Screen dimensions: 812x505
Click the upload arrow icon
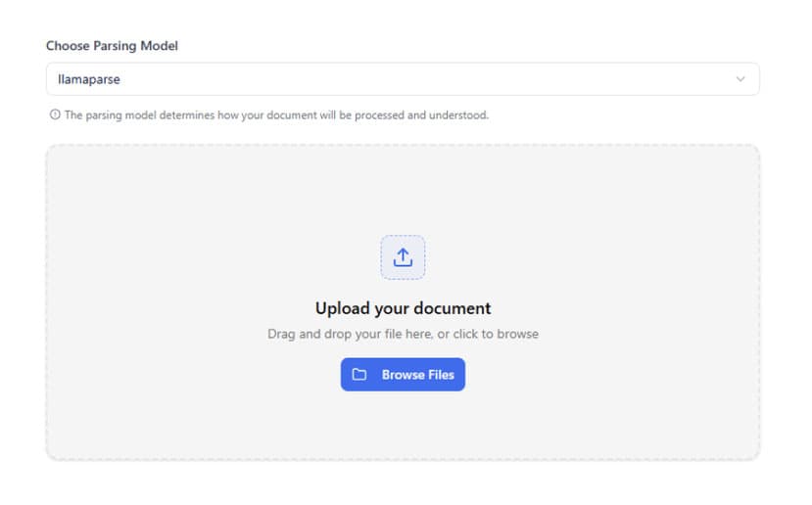pos(403,257)
